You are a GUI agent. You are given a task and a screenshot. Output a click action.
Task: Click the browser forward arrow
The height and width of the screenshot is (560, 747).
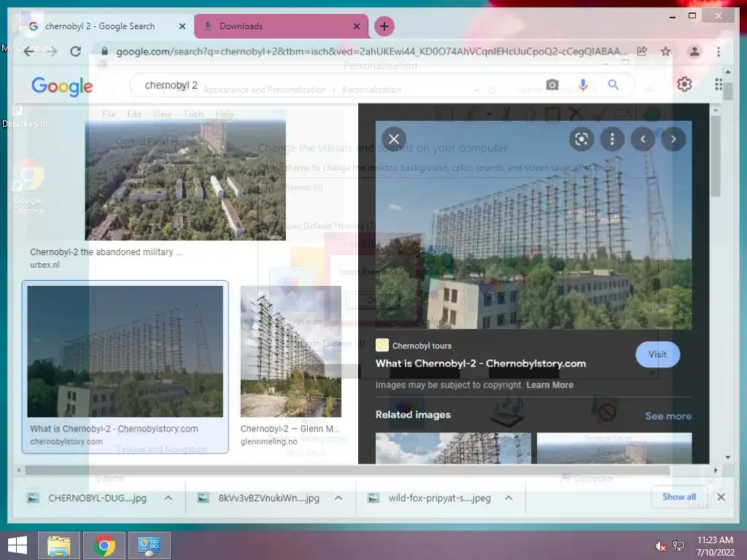click(53, 52)
